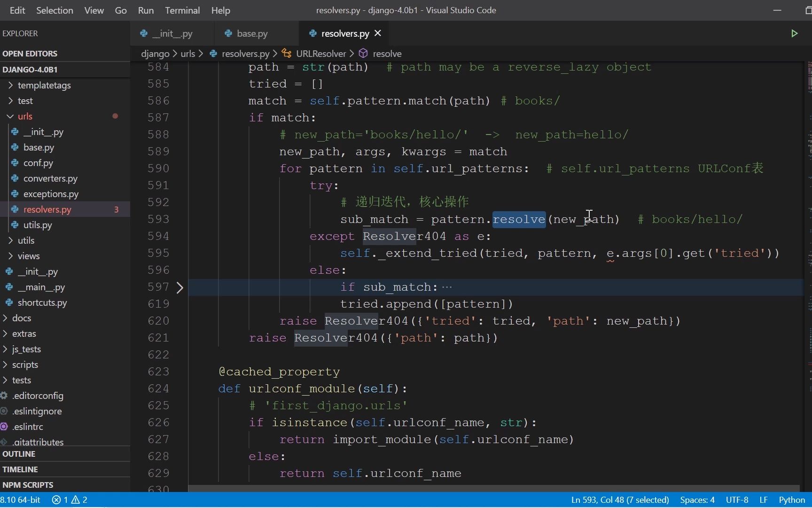Image resolution: width=812 pixels, height=508 pixels.
Task: Open the Terminal menu
Action: 182,10
